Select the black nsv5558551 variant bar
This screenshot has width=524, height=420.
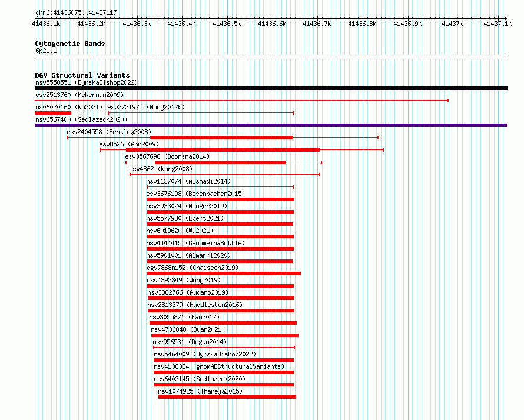pyautogui.click(x=271, y=88)
